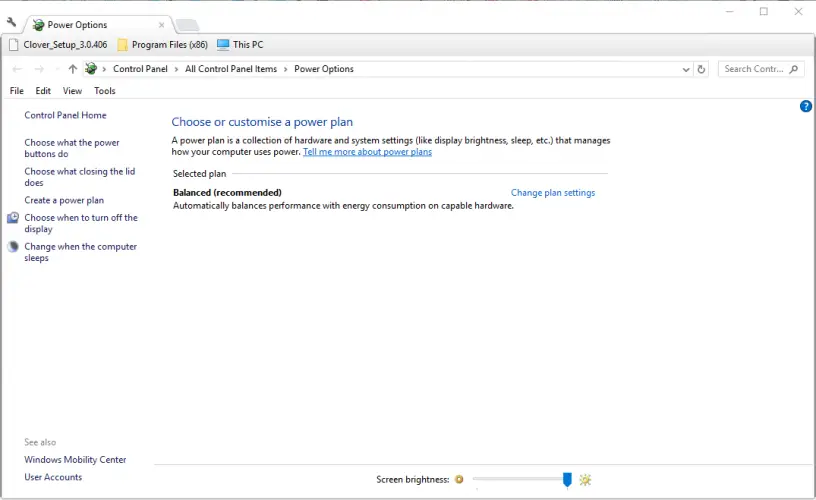Click the screen brightness slider handle

(x=567, y=480)
